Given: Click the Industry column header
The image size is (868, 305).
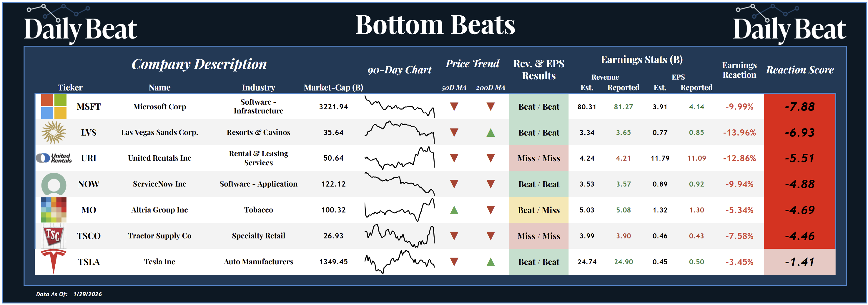Looking at the screenshot, I should point(258,88).
